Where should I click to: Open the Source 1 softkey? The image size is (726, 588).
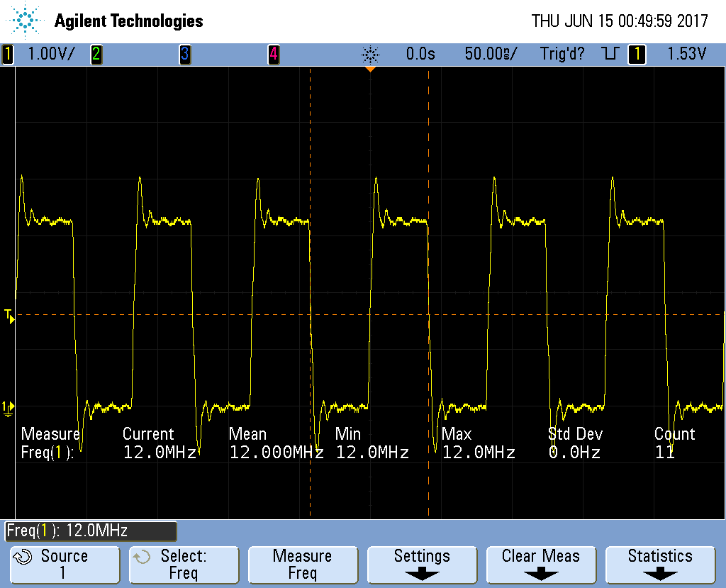pos(65,565)
